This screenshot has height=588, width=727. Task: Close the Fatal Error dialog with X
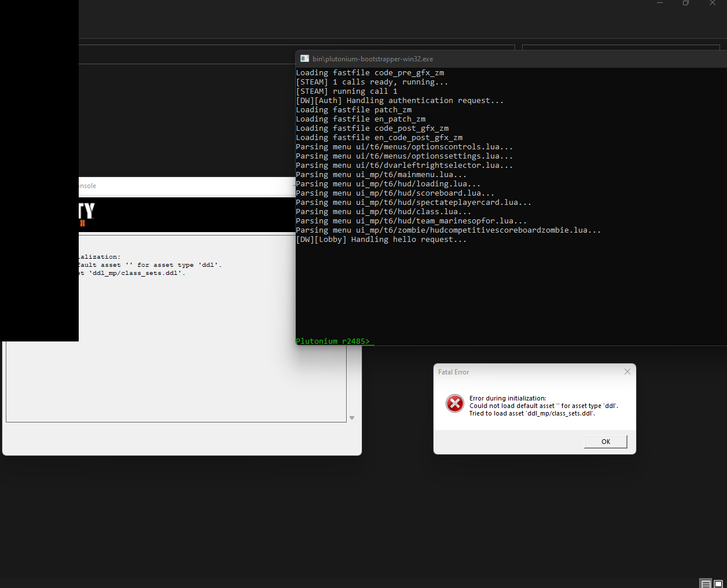pos(627,372)
